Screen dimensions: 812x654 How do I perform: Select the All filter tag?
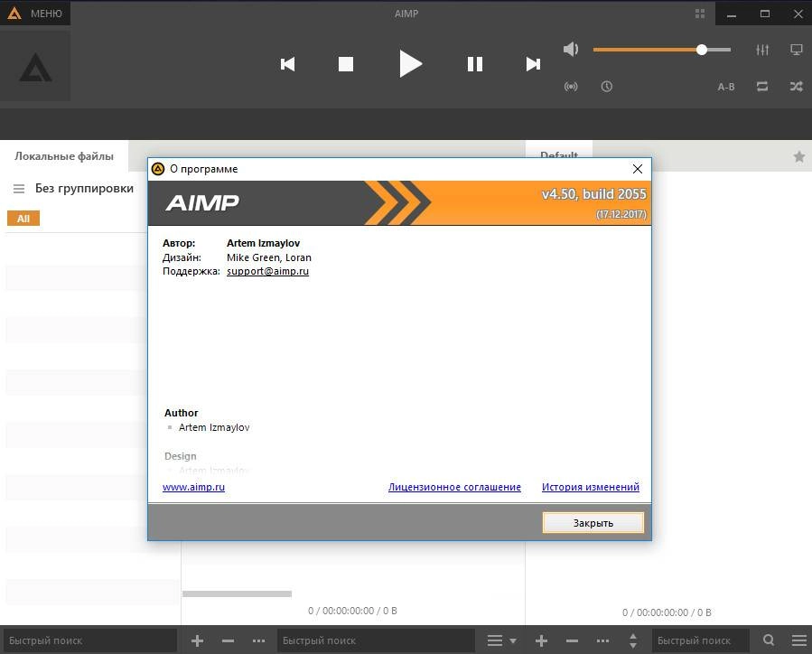[x=23, y=219]
